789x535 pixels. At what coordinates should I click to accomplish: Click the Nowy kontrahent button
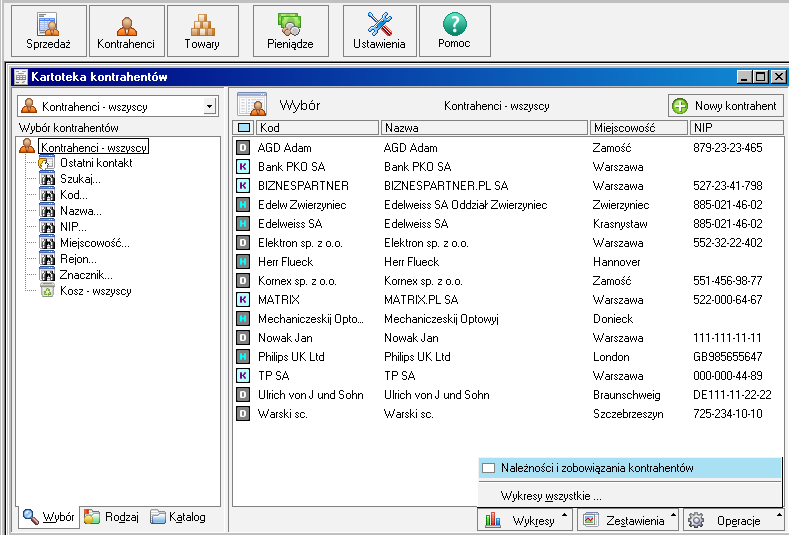tap(726, 106)
